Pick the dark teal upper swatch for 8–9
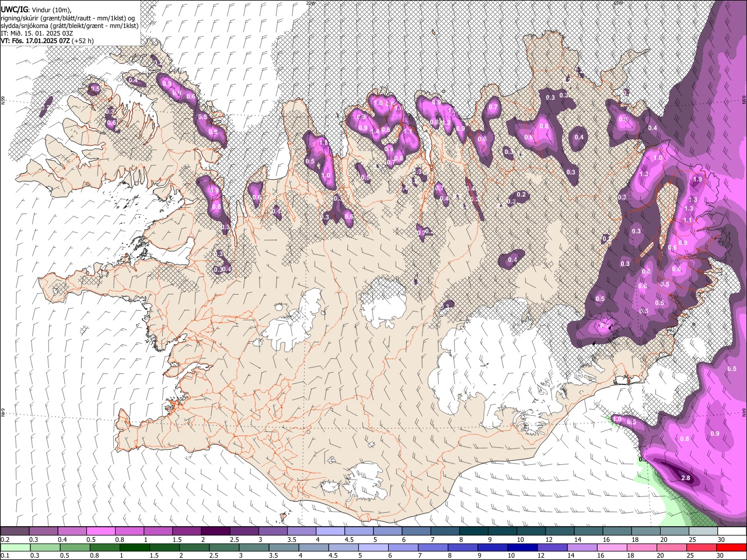 [x=473, y=531]
